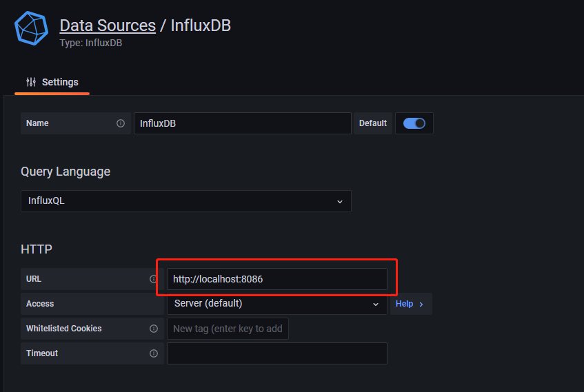Click the info icon next to URL
This screenshot has width=584, height=392.
tap(154, 279)
